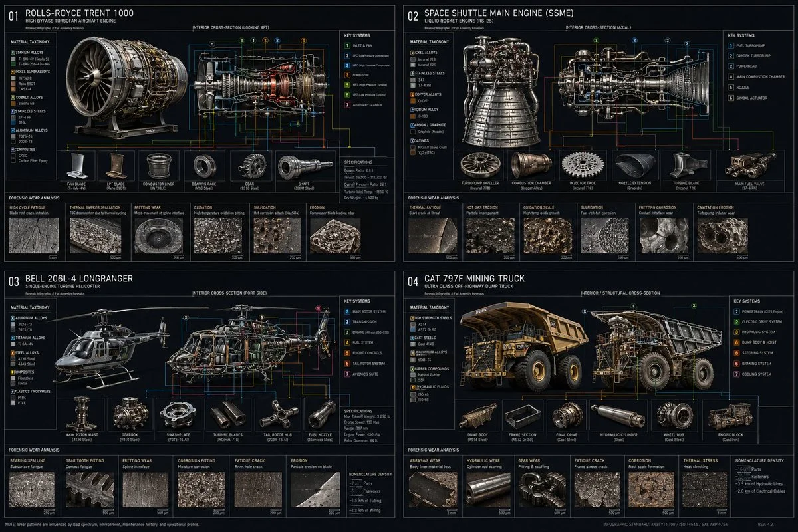Select the number box next to Oxygen Turbopump
This screenshot has height=532, width=798.
731,55
